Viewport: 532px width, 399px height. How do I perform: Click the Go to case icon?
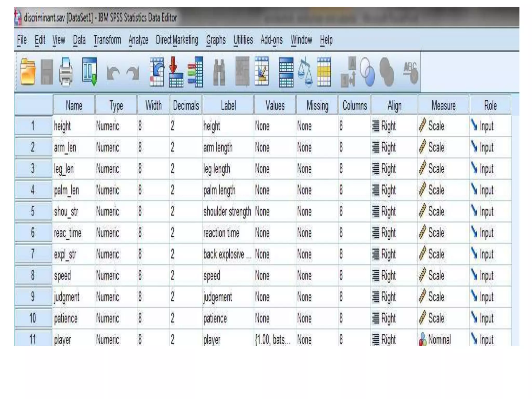(157, 72)
